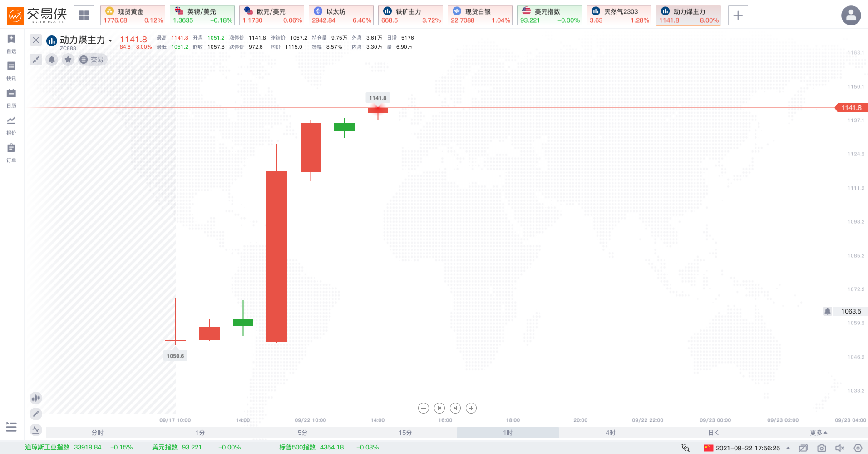Expand the arrow next to the date-time

(788, 448)
